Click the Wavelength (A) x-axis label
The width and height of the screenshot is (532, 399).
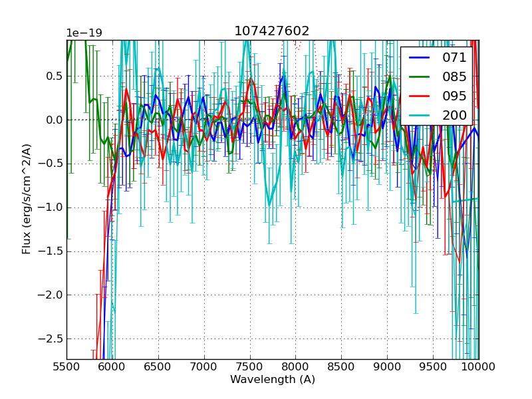(x=273, y=380)
